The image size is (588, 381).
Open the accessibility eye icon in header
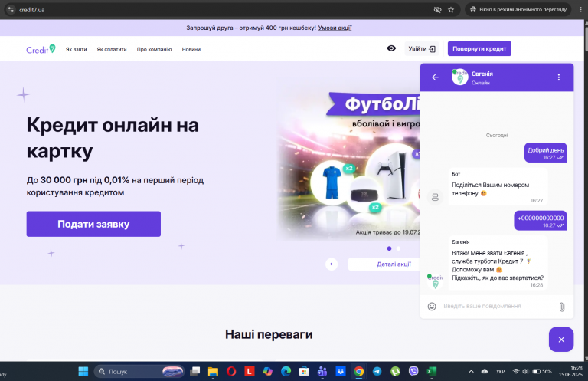coord(391,48)
